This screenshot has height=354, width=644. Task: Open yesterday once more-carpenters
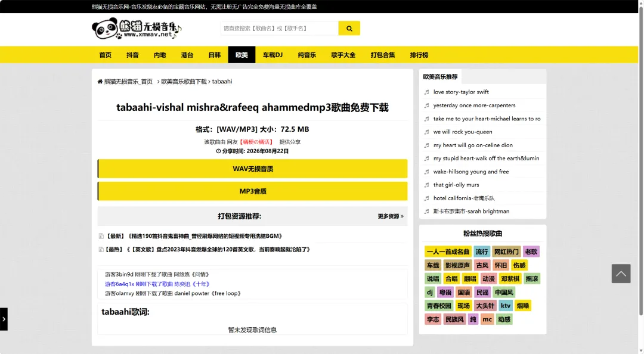(474, 105)
